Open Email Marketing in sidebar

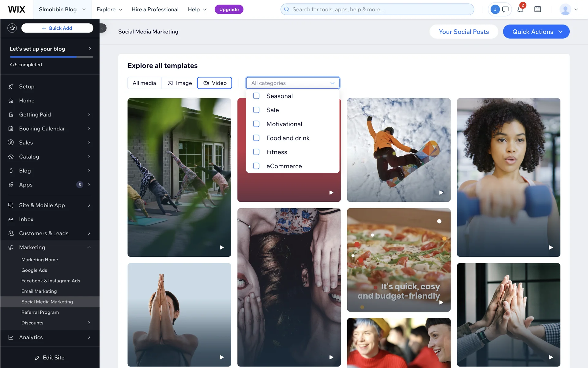point(39,291)
